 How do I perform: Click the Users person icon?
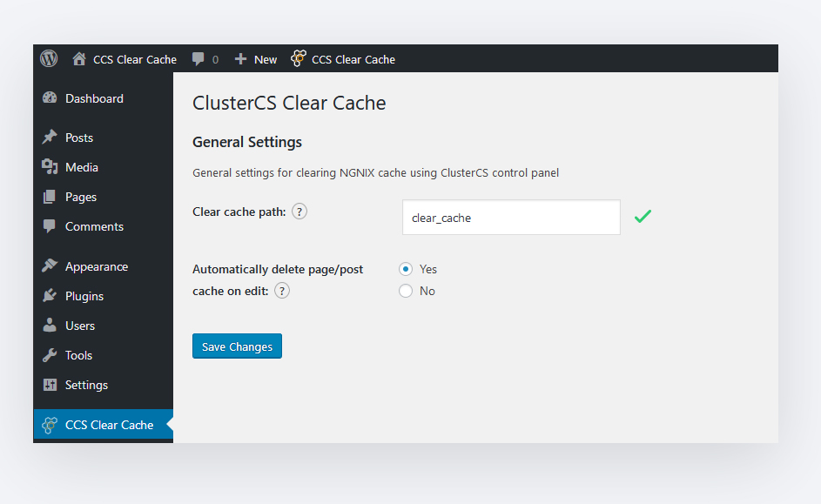(50, 326)
